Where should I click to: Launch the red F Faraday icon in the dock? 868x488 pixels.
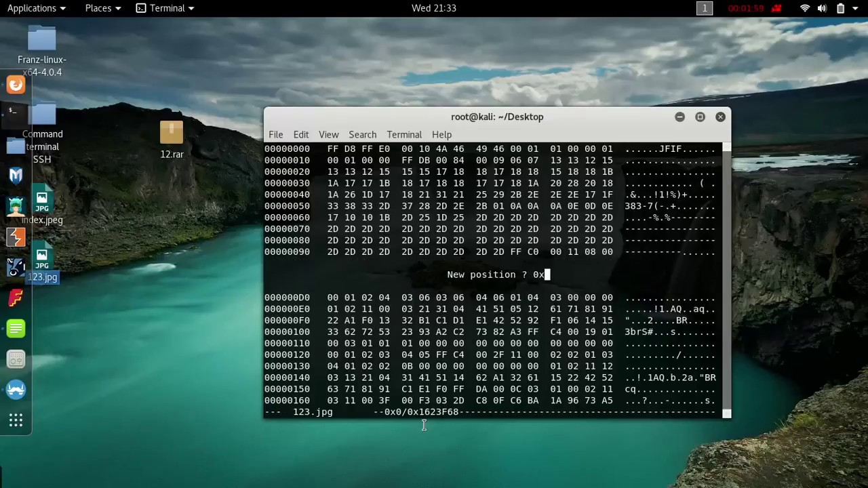[16, 298]
